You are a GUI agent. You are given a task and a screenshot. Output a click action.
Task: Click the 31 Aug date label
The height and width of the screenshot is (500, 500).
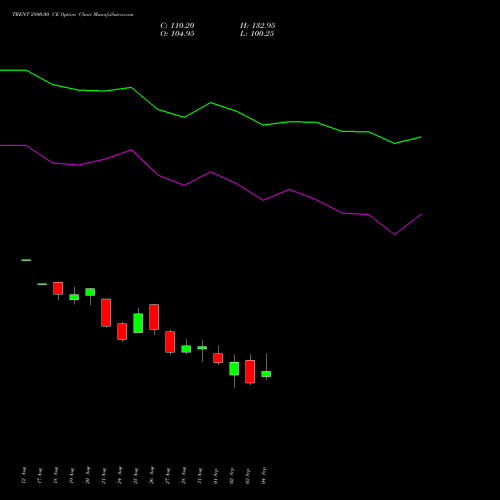[x=199, y=475]
